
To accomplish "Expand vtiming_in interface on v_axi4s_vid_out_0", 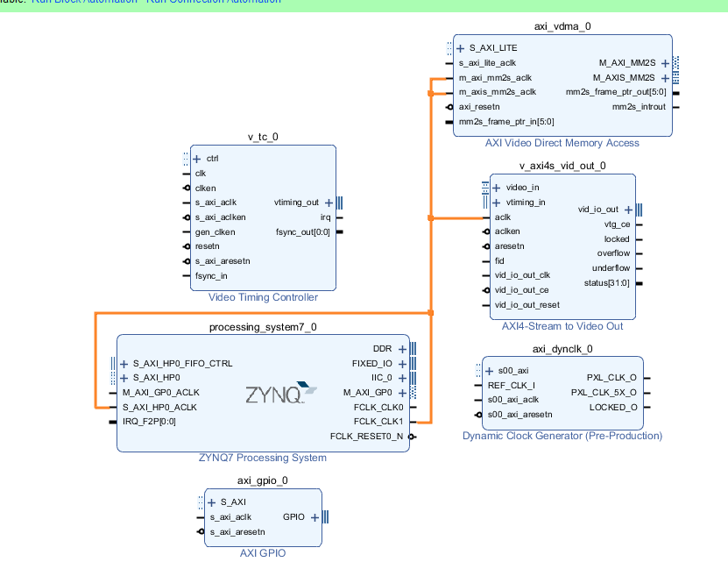I will [497, 203].
